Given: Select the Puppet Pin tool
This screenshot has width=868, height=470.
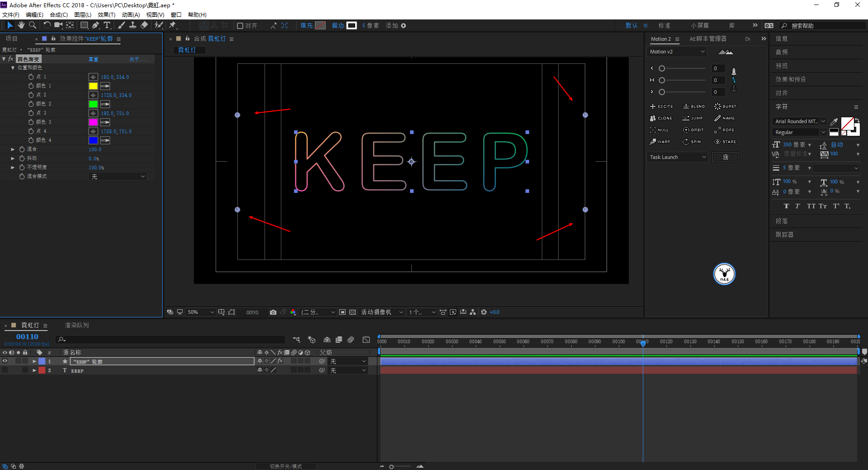Looking at the screenshot, I should coord(173,25).
